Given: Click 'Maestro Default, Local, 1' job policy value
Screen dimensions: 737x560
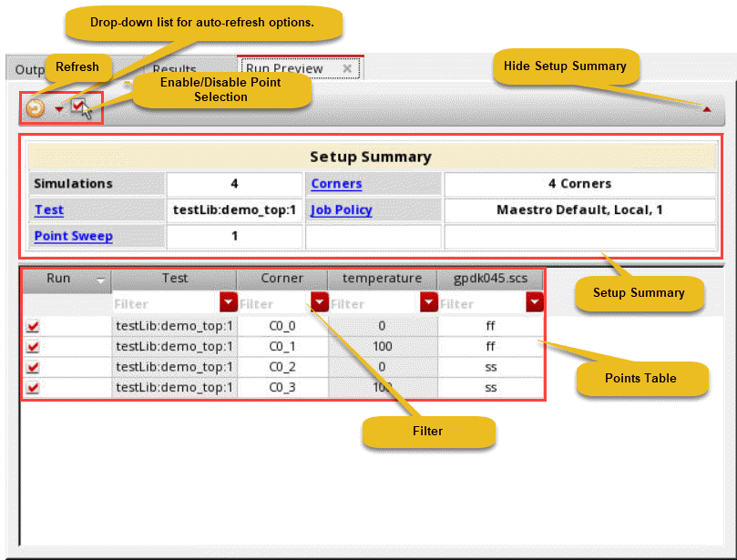Looking at the screenshot, I should pyautogui.click(x=579, y=210).
